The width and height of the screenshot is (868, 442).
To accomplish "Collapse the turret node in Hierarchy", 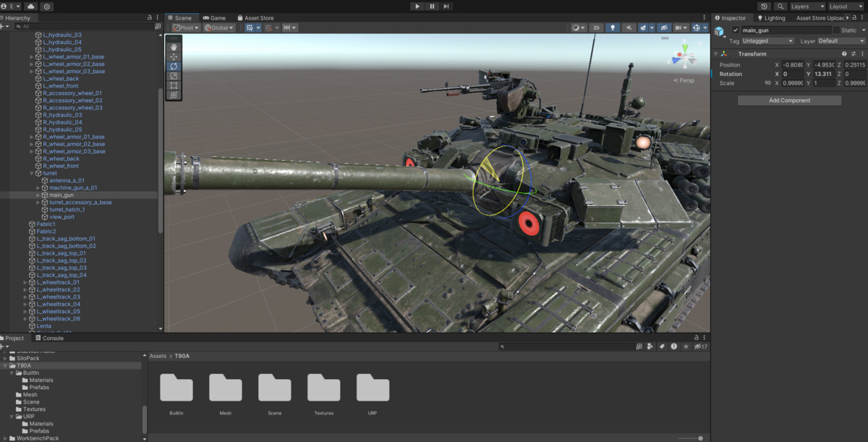I will [32, 174].
